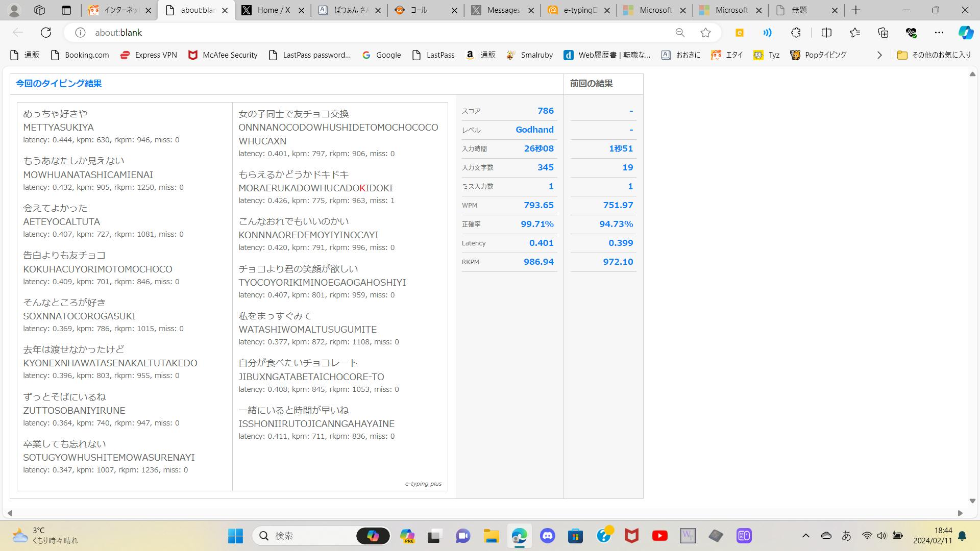Open Discord from the taskbar
This screenshot has width=980, height=551.
pos(548,536)
